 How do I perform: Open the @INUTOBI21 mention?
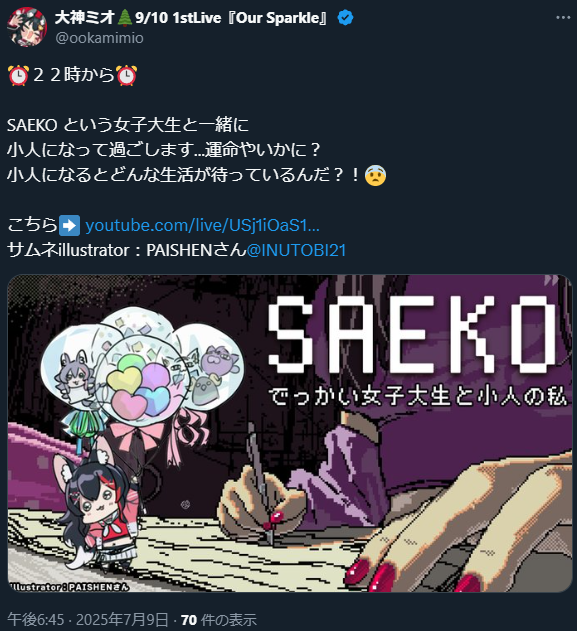click(296, 250)
